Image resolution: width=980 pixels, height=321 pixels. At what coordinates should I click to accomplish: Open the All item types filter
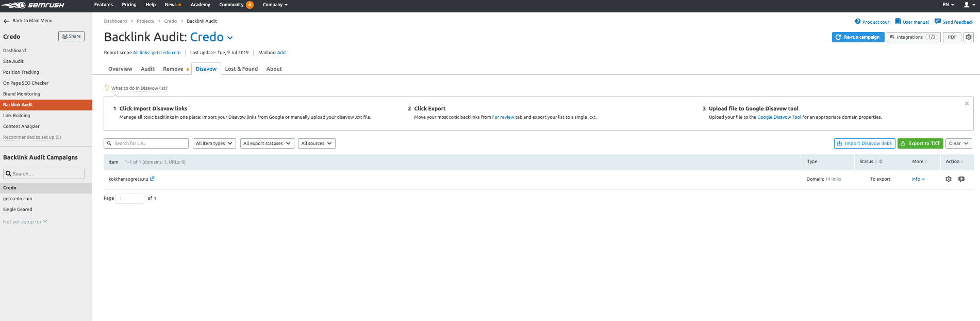[214, 143]
